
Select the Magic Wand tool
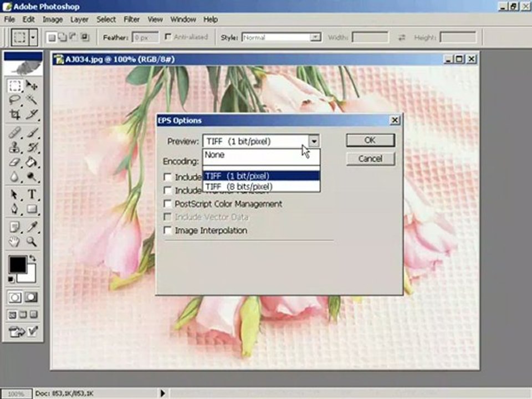32,100
